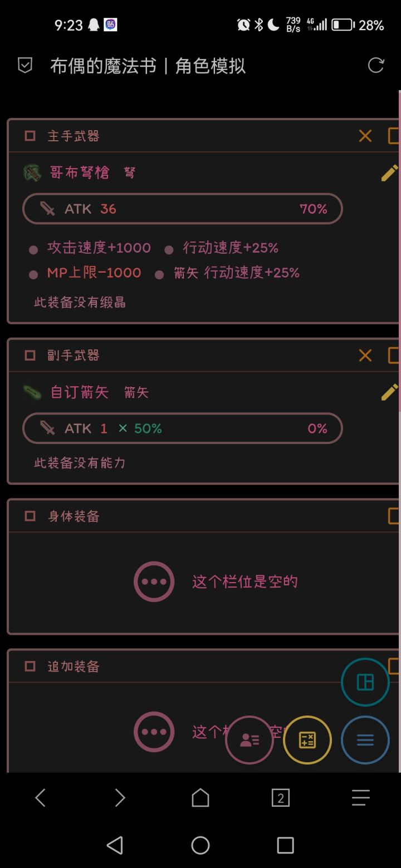Open the empty 身体装备 slot via the ellipsis

point(154,581)
